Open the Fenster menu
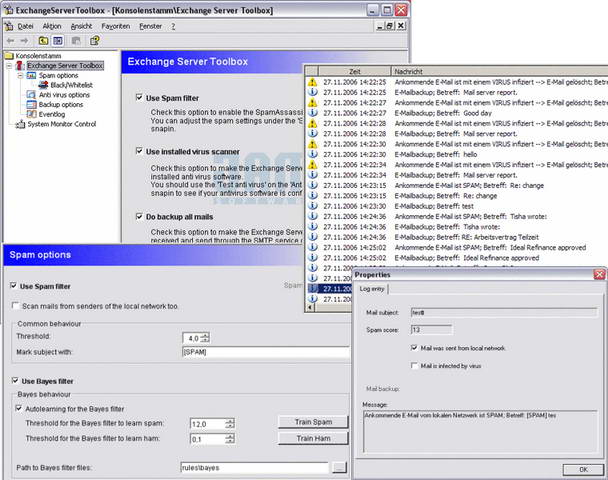This screenshot has width=608, height=480. (150, 26)
